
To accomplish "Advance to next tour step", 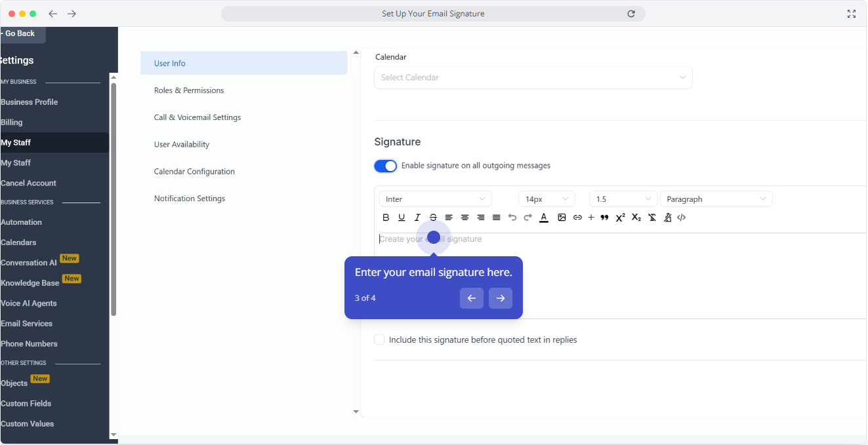I will point(501,298).
